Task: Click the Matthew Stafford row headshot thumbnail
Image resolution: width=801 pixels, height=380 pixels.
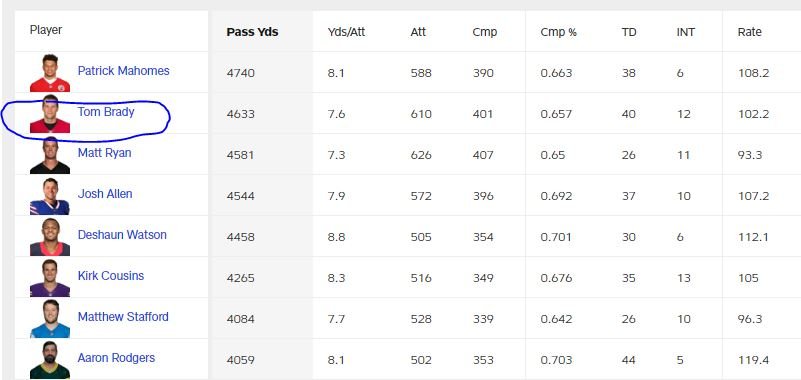Action: pyautogui.click(x=50, y=319)
